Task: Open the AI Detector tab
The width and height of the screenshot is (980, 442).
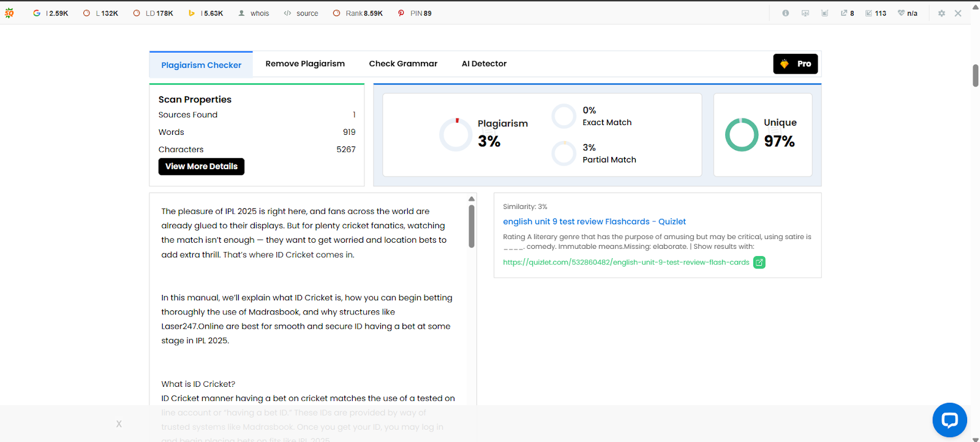Action: click(484, 64)
